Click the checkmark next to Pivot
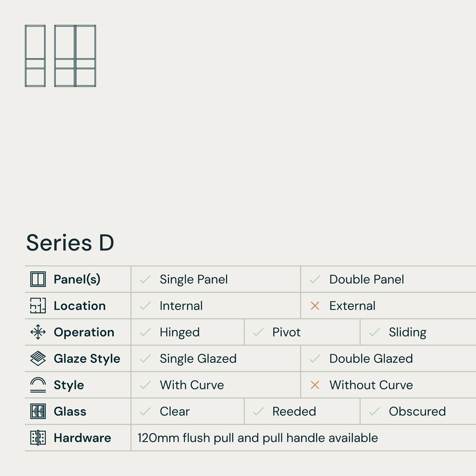This screenshot has width=476, height=476. (x=258, y=332)
